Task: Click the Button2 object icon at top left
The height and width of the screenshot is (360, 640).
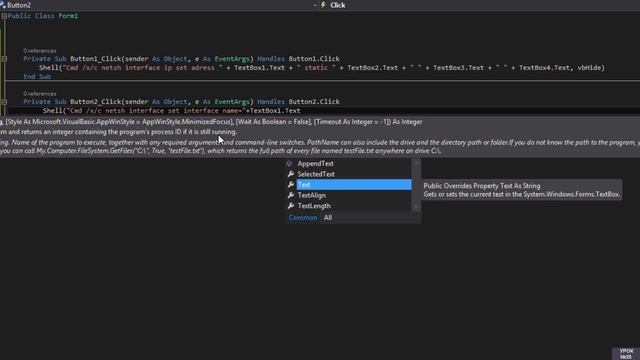Action: pyautogui.click(x=3, y=5)
